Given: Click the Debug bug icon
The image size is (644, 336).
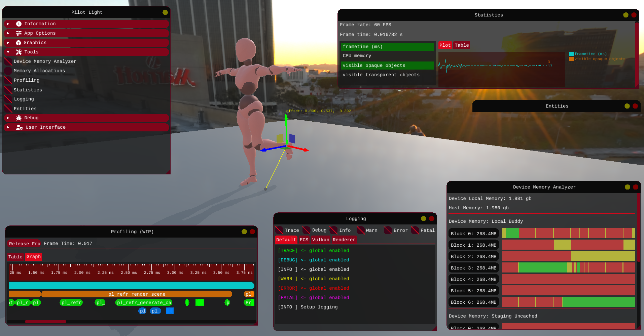Looking at the screenshot, I should 19,118.
